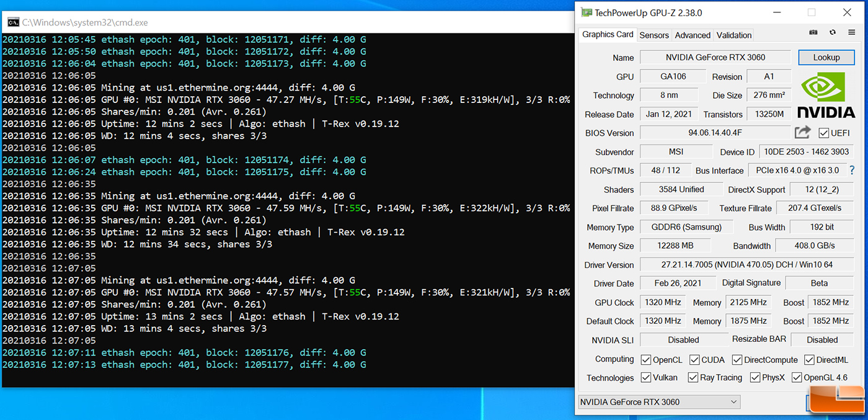Click the NVIDIA SLI field showing Disabled

(x=683, y=340)
